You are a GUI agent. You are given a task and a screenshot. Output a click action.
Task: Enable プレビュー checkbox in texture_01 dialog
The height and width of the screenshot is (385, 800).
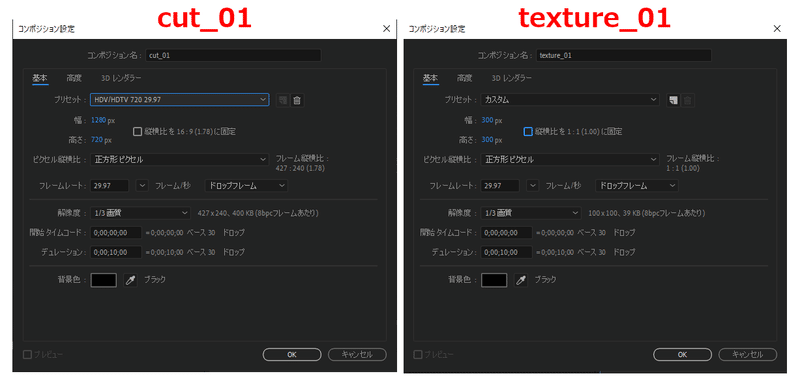pos(418,354)
